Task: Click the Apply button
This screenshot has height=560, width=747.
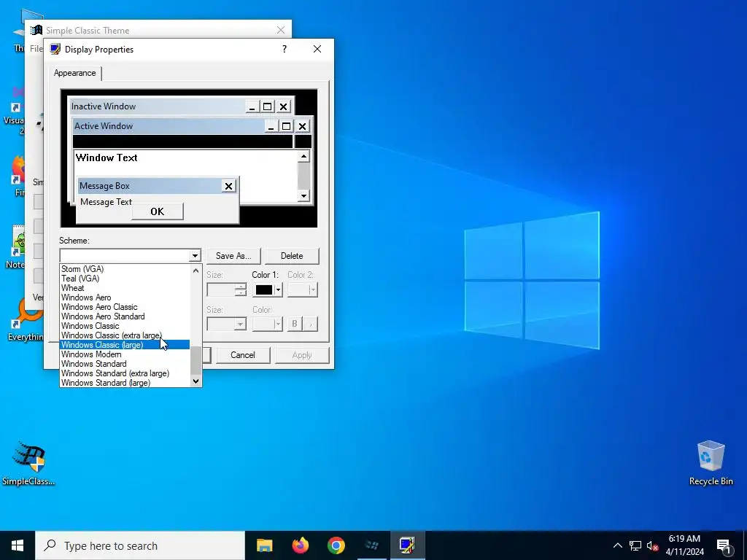Action: [x=301, y=355]
